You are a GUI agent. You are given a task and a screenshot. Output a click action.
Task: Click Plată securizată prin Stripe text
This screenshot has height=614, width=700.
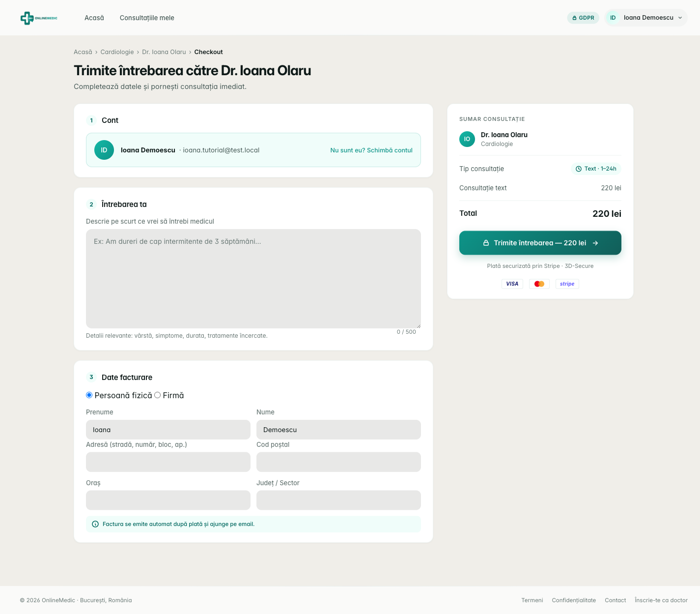(540, 266)
